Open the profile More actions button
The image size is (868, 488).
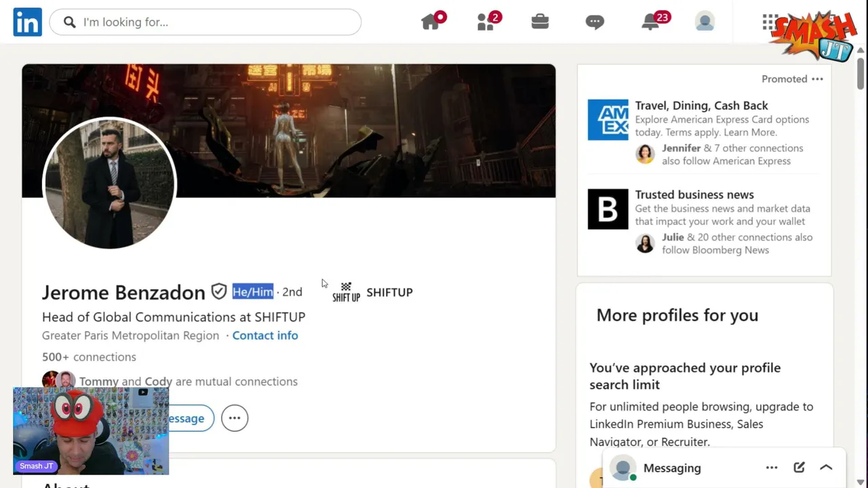tap(235, 418)
